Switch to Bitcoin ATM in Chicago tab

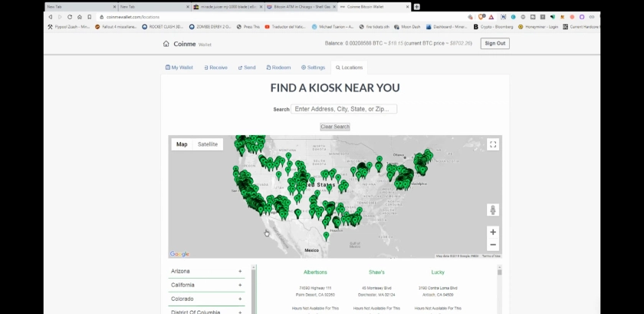[x=301, y=7]
